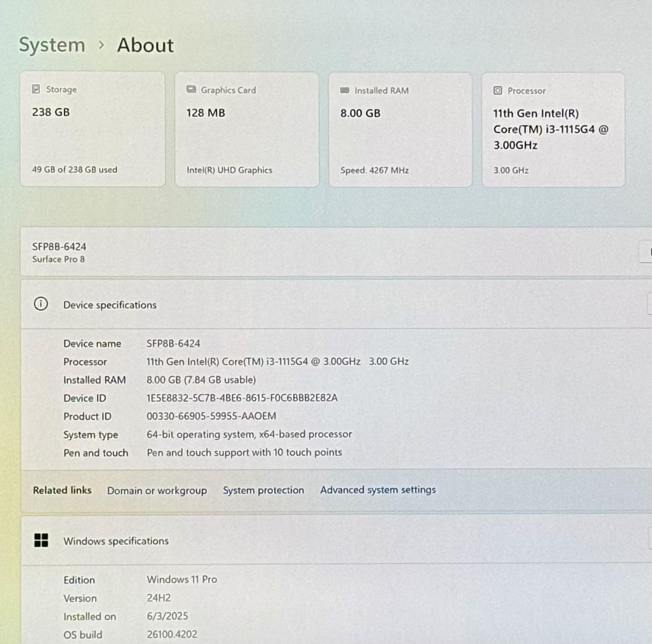Click the System type row label
The height and width of the screenshot is (644, 652).
(x=91, y=435)
